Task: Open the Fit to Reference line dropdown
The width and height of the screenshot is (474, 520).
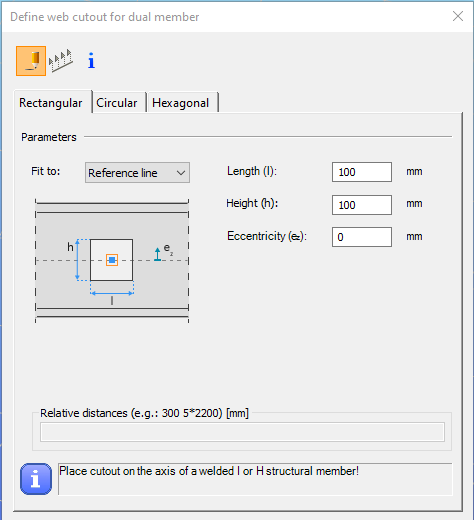Action: click(x=137, y=173)
